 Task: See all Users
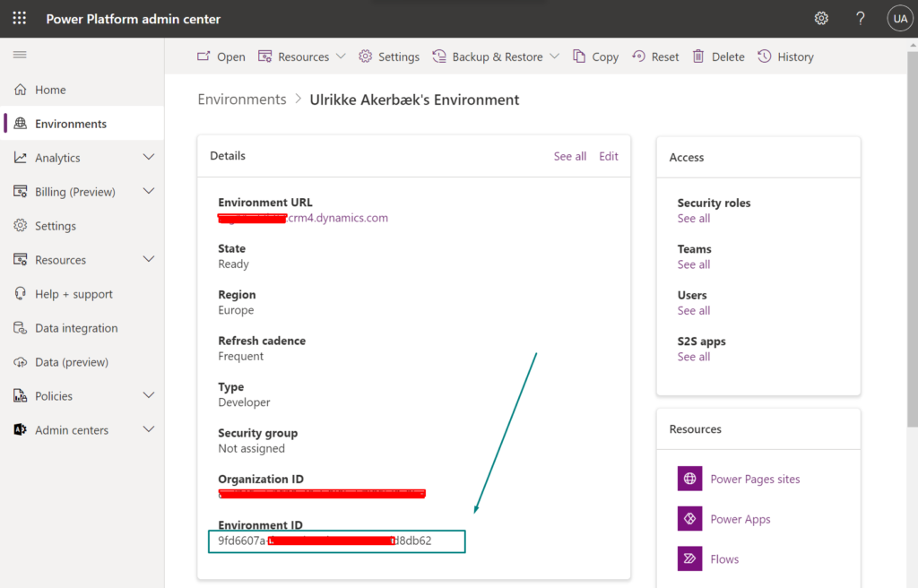pyautogui.click(x=694, y=311)
